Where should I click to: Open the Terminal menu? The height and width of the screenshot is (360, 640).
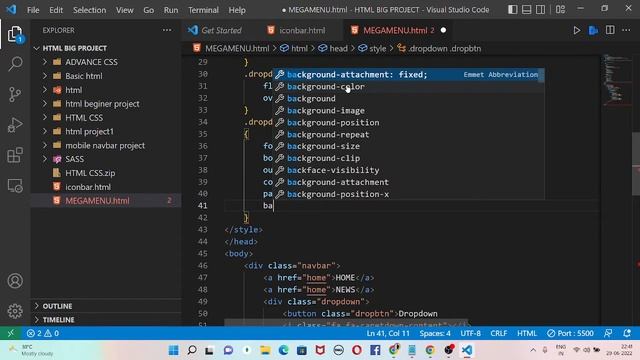203,10
